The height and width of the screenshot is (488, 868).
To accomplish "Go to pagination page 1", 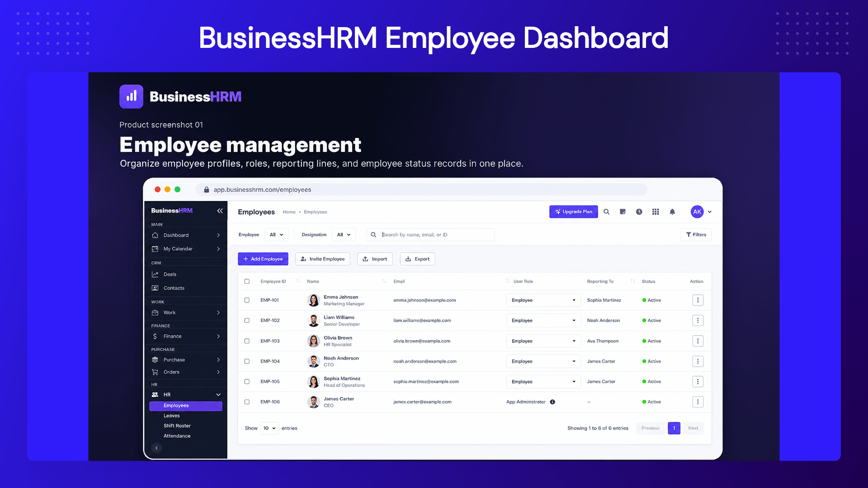I will [x=674, y=428].
